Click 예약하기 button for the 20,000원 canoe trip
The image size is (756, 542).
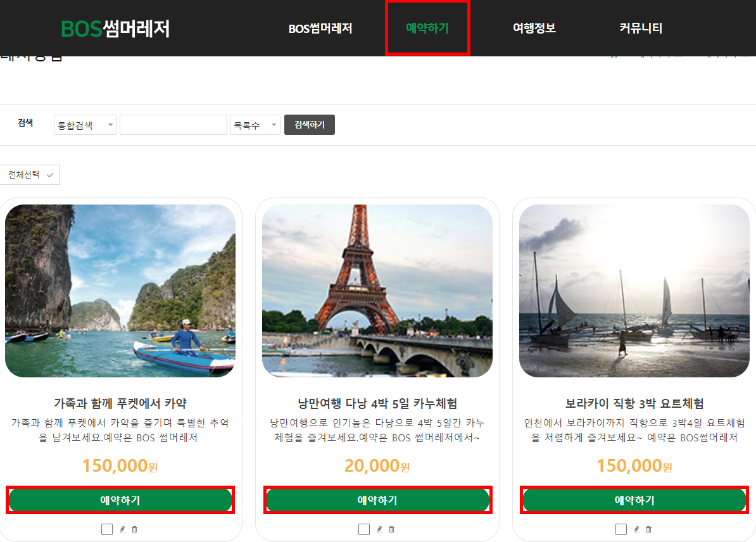point(377,500)
